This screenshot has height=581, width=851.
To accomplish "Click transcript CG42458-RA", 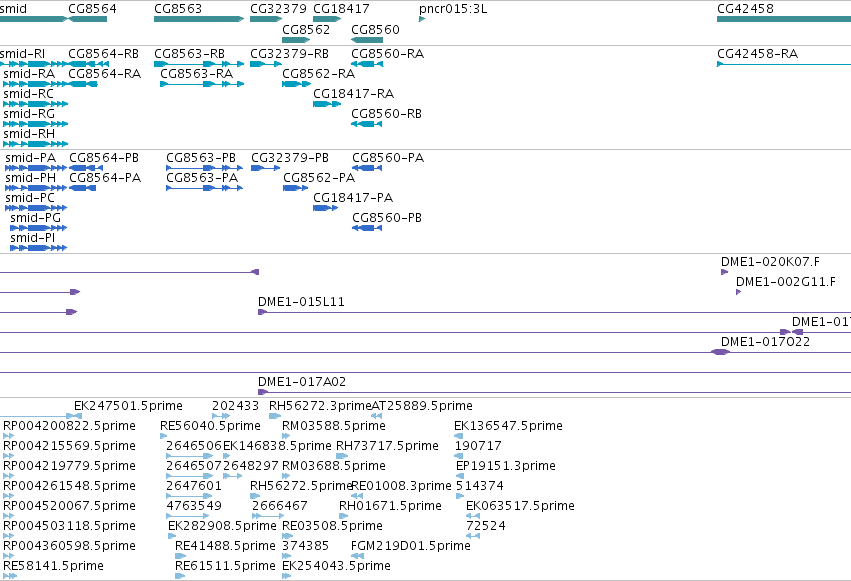I will coord(757,54).
